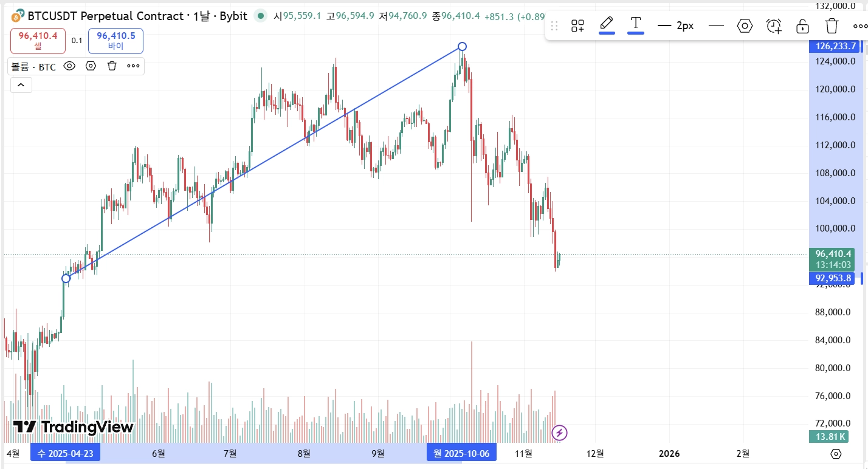The height and width of the screenshot is (469, 868).
Task: Delete the selected trend line
Action: (832, 26)
